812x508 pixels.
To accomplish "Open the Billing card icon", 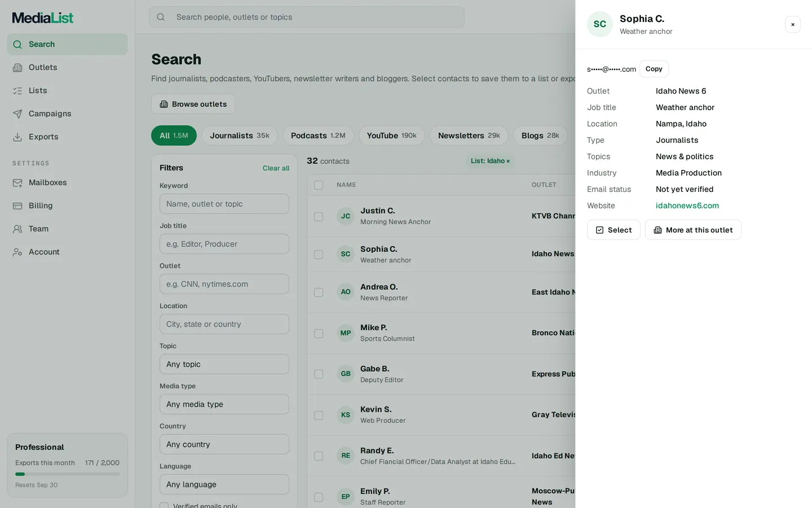I will click(17, 206).
